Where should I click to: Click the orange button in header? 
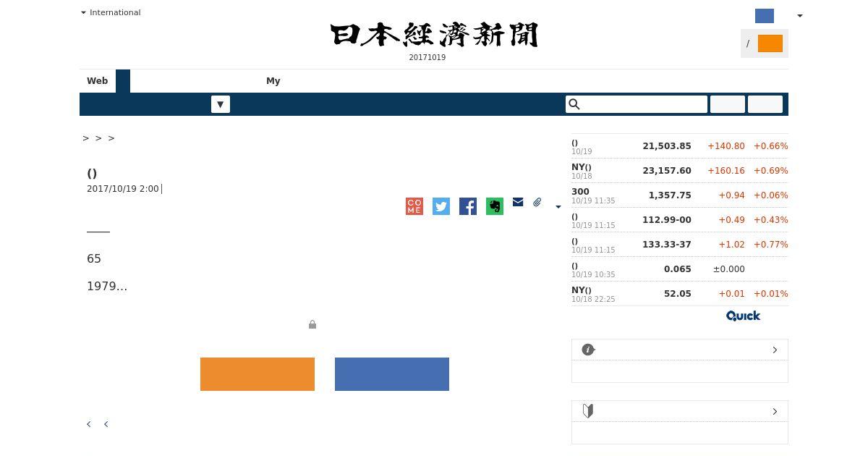(770, 43)
